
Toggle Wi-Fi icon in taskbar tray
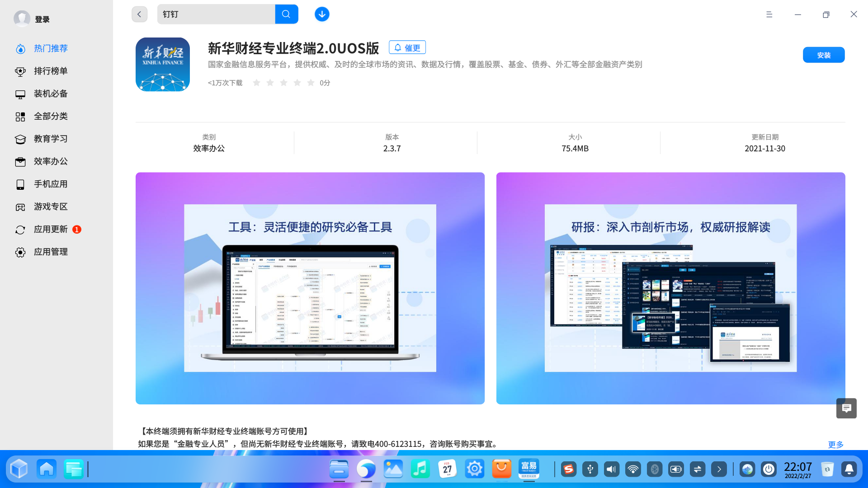(x=633, y=469)
